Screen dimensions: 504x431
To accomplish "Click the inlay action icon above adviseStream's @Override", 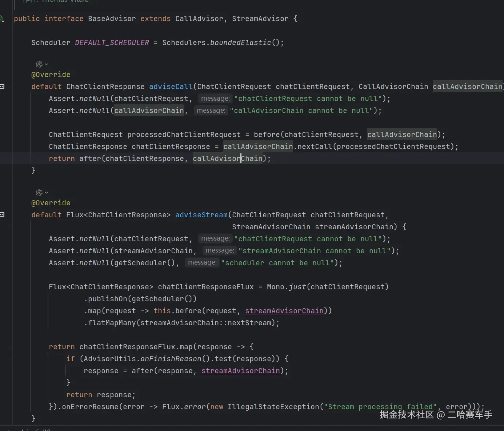I will coord(39,193).
